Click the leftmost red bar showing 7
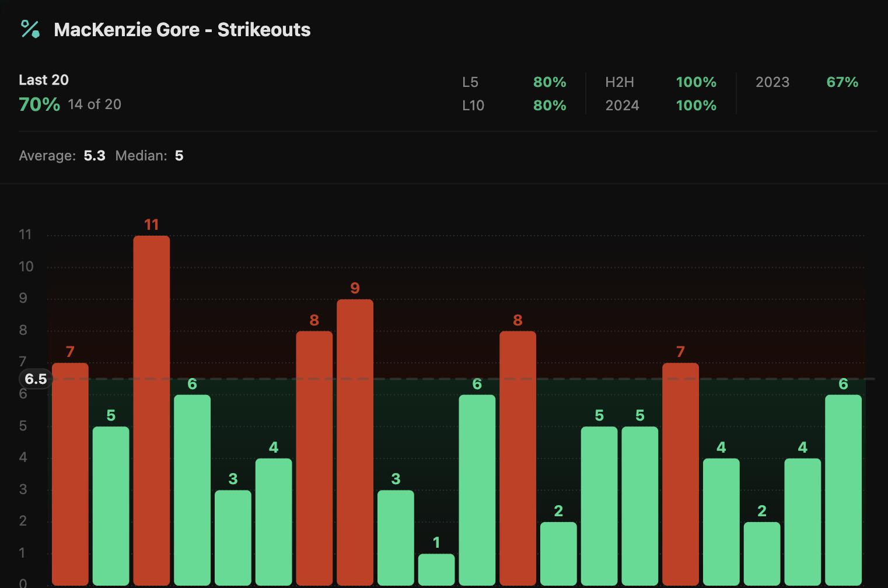The width and height of the screenshot is (888, 588). [x=70, y=473]
